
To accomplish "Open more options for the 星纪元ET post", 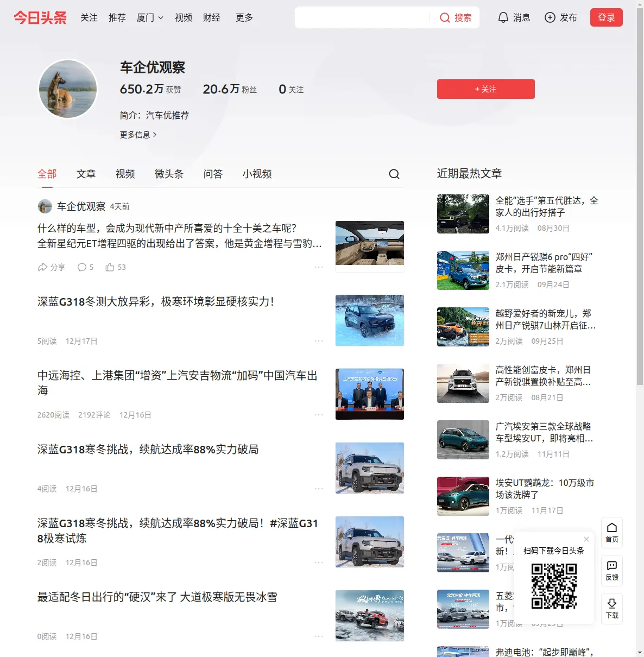I will click(x=319, y=267).
